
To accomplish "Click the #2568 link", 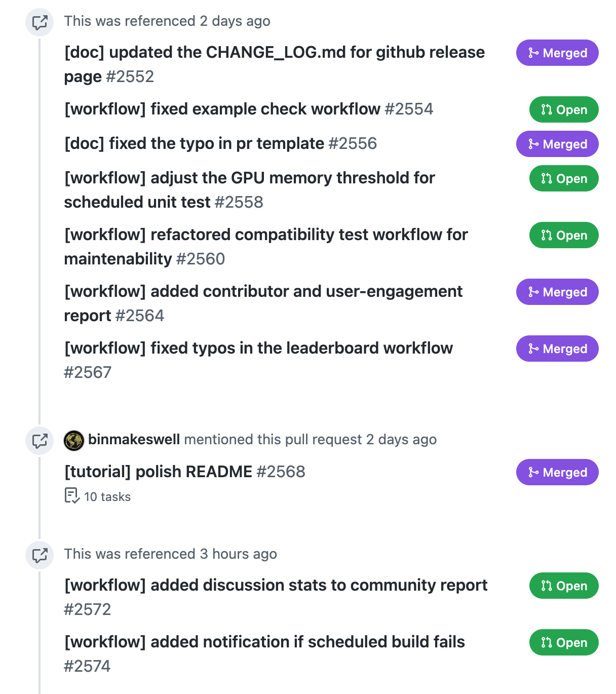I will (281, 472).
